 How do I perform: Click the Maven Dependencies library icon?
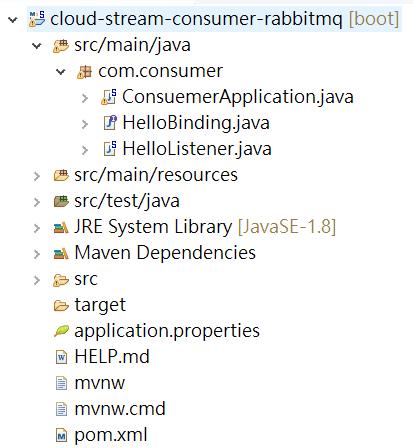point(61,253)
